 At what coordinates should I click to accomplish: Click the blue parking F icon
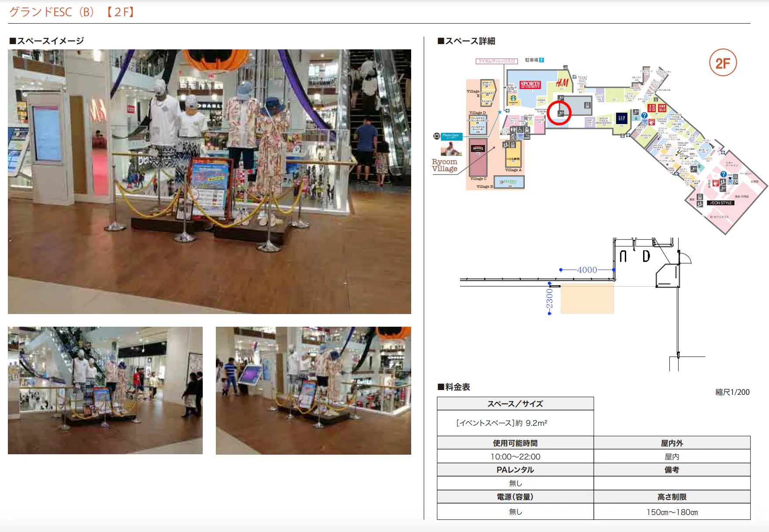(x=541, y=60)
